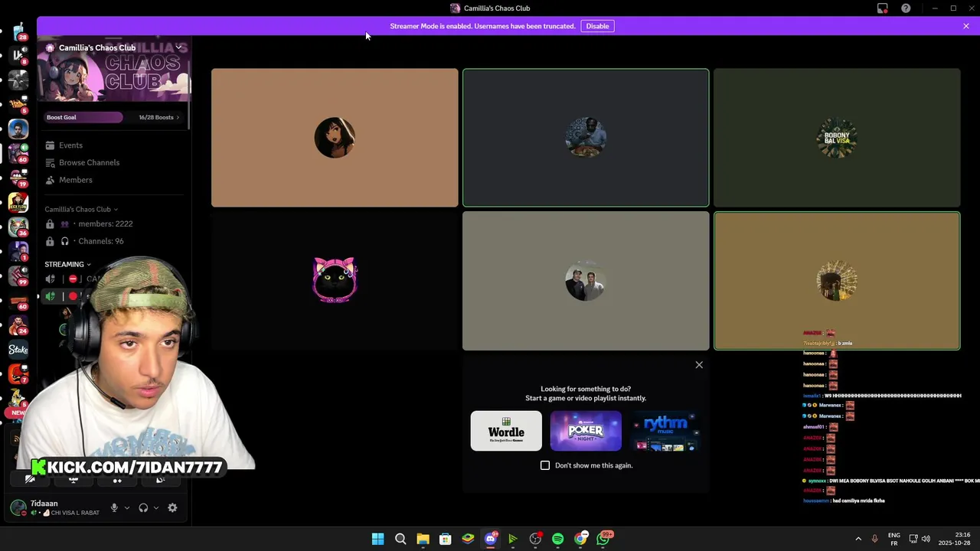Focus the two-men photo participant tile
Screen dimensions: 980x551
click(x=586, y=281)
